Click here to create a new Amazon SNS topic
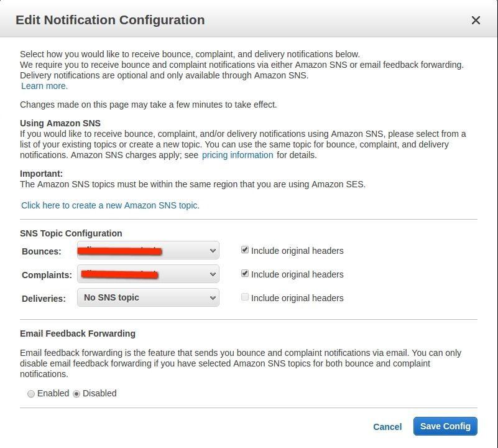 (110, 205)
